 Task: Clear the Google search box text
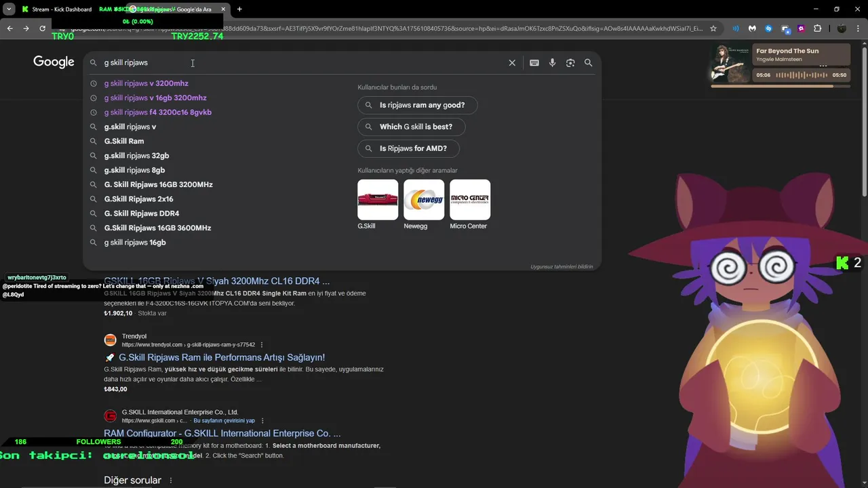click(512, 62)
